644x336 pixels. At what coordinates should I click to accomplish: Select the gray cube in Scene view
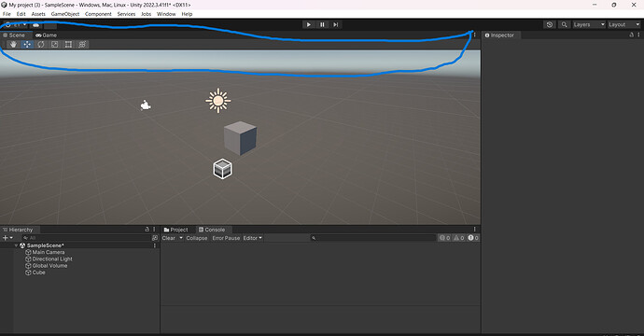pos(240,138)
